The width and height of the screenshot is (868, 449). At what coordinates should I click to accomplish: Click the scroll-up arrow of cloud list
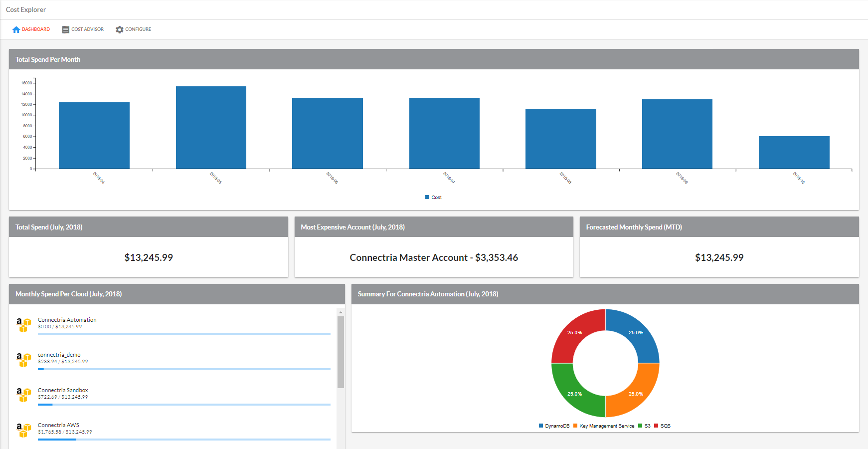(341, 312)
